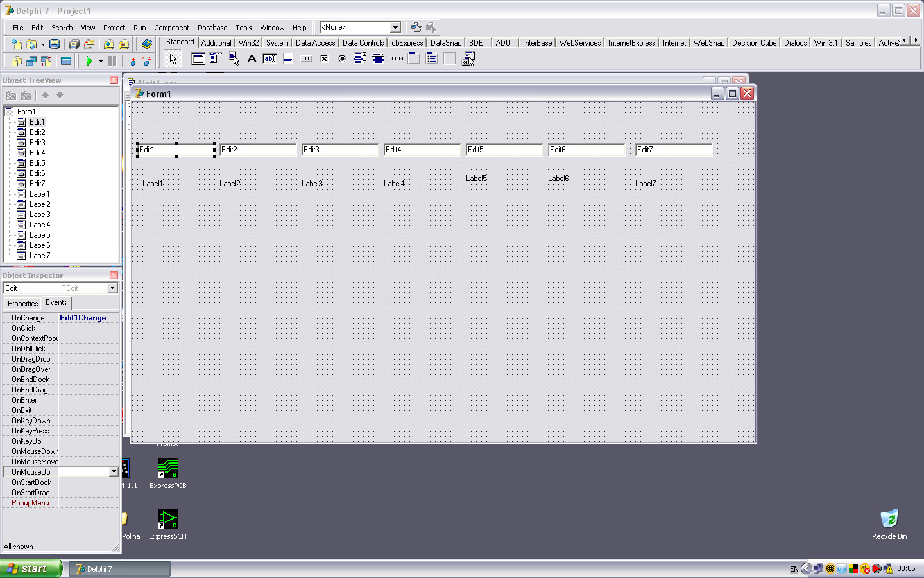Image resolution: width=924 pixels, height=578 pixels.
Task: Switch to Properties tab in Object Inspector
Action: (23, 304)
